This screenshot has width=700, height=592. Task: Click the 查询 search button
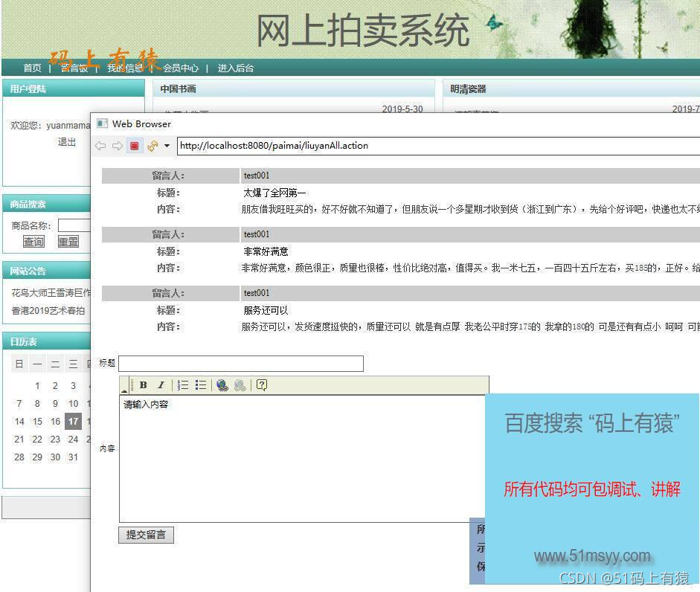click(x=33, y=242)
